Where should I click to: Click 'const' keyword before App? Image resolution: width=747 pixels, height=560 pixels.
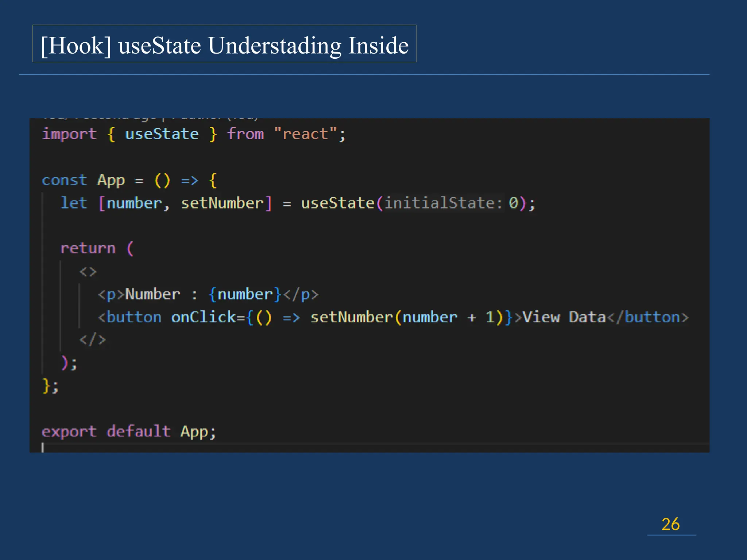[64, 180]
